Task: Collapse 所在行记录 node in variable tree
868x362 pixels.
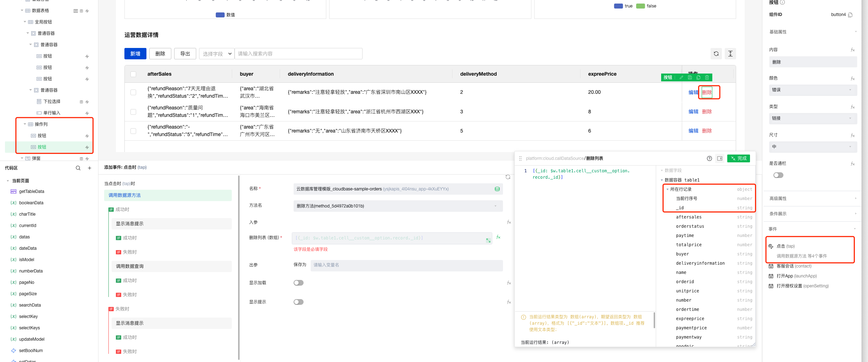Action: point(668,189)
